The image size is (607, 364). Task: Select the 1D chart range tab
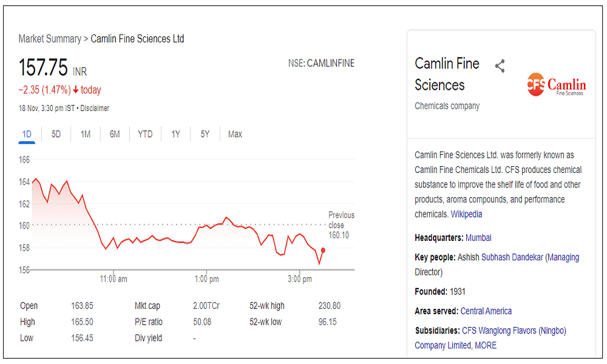pyautogui.click(x=27, y=134)
